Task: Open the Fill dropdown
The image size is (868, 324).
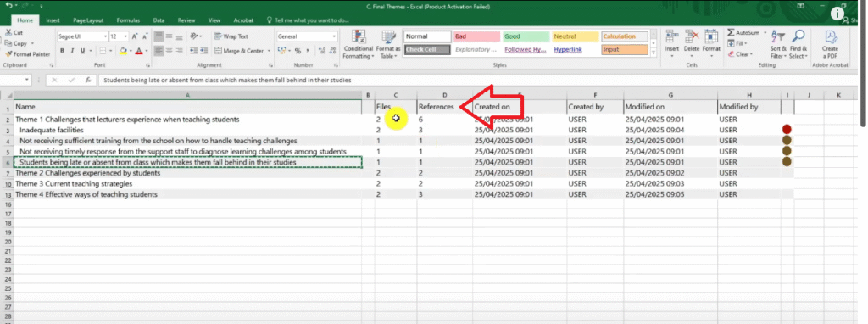Action: (738, 43)
